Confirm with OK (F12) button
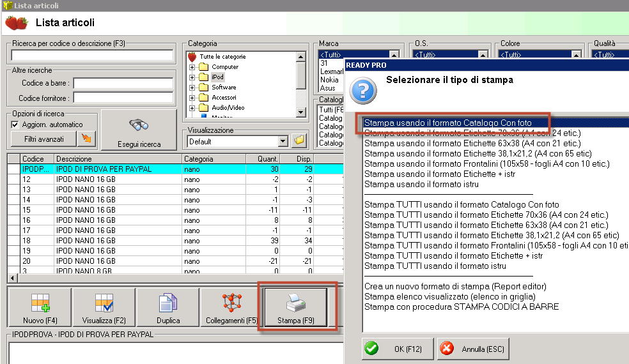The height and width of the screenshot is (364, 629). [x=398, y=349]
